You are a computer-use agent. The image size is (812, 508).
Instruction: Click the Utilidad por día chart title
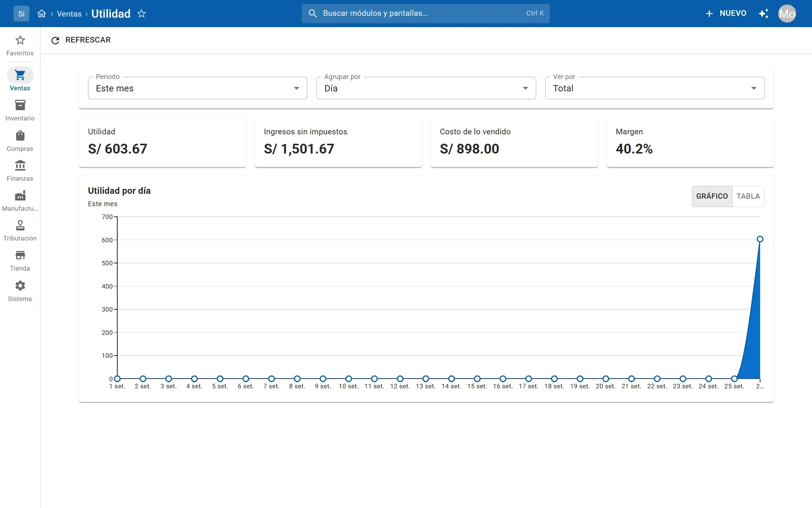point(119,191)
